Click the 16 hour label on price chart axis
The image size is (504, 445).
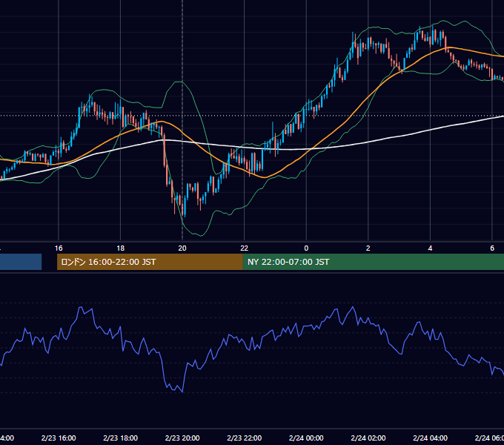59,248
